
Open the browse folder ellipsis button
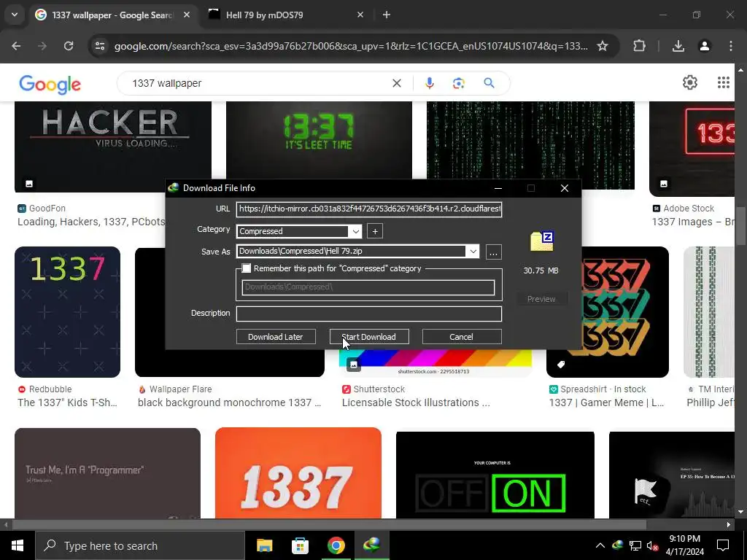click(494, 252)
